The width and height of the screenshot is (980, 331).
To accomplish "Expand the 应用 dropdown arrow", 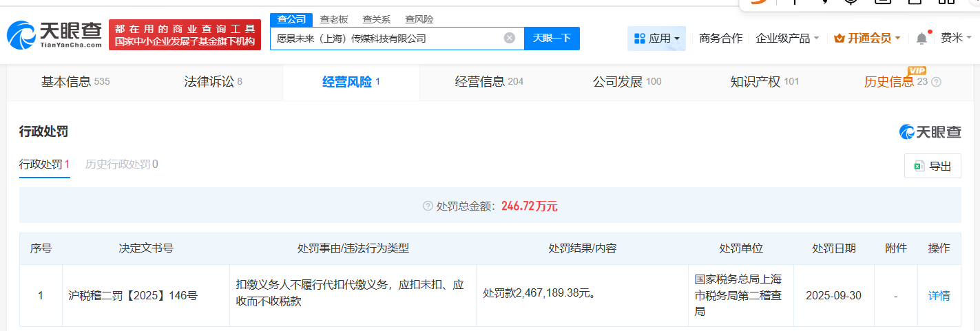I will tap(677, 39).
